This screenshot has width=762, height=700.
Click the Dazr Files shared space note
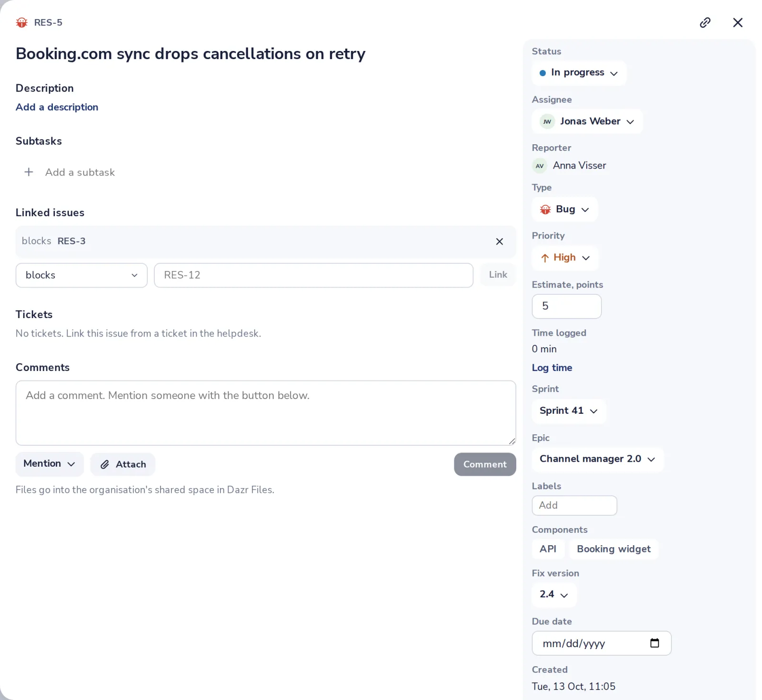145,490
